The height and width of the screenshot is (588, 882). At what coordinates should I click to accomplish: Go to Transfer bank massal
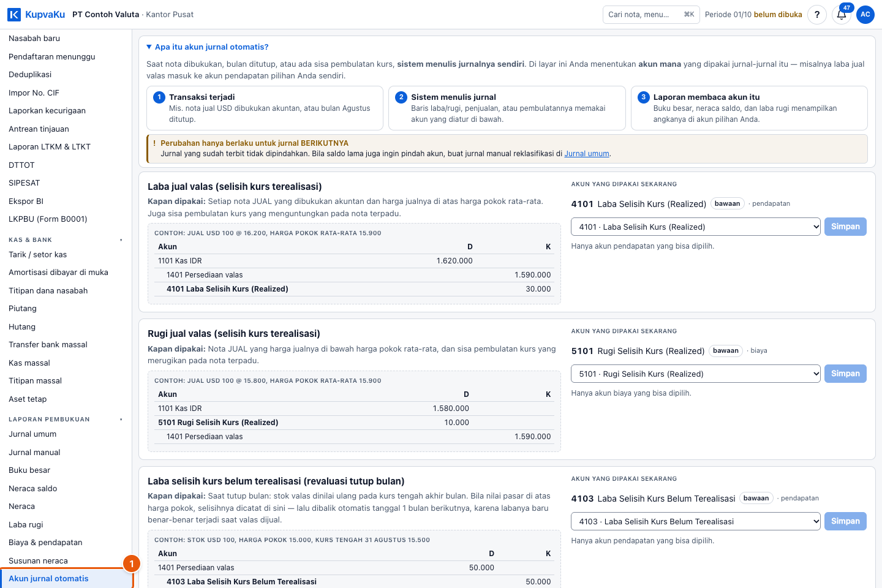66,345
